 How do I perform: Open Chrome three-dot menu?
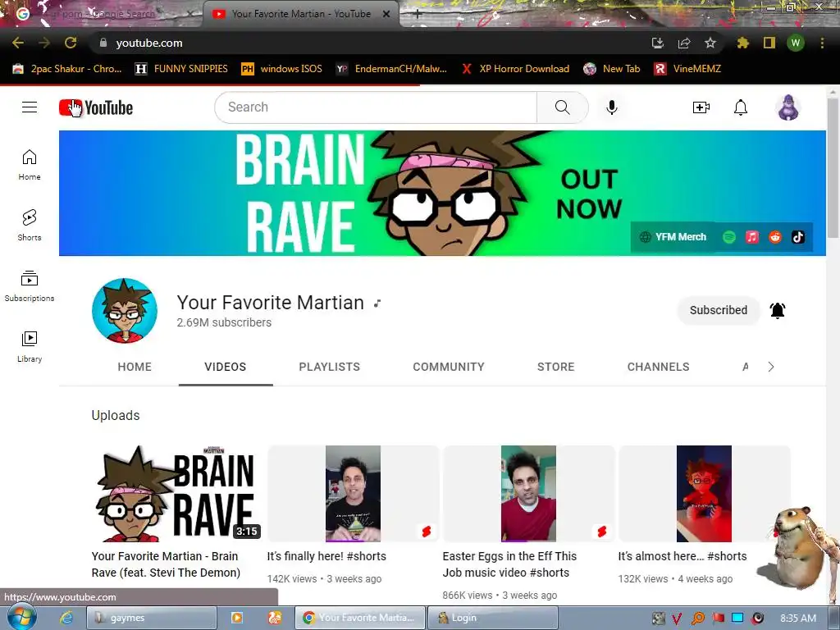pyautogui.click(x=822, y=43)
